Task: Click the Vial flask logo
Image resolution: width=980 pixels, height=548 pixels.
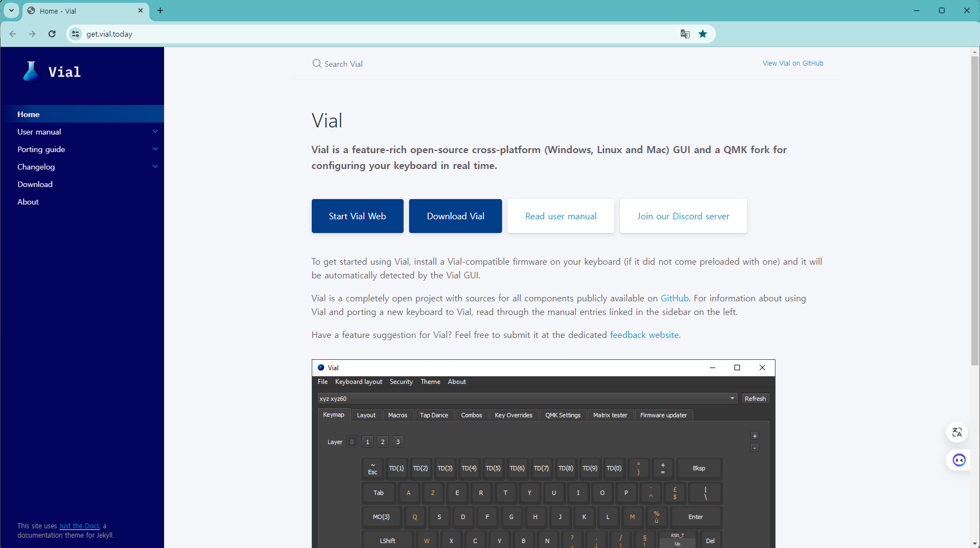Action: point(31,72)
